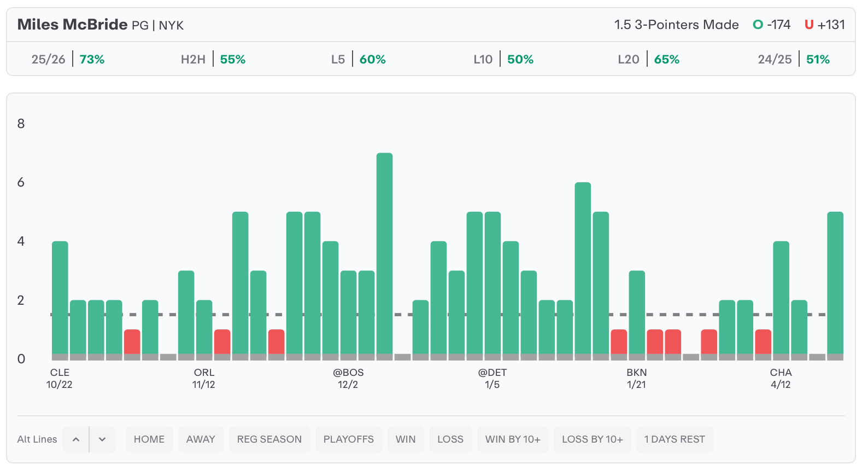Screen dimensions: 868x476
Task: Click the Alt Lines down chevron
Action: pos(102,439)
